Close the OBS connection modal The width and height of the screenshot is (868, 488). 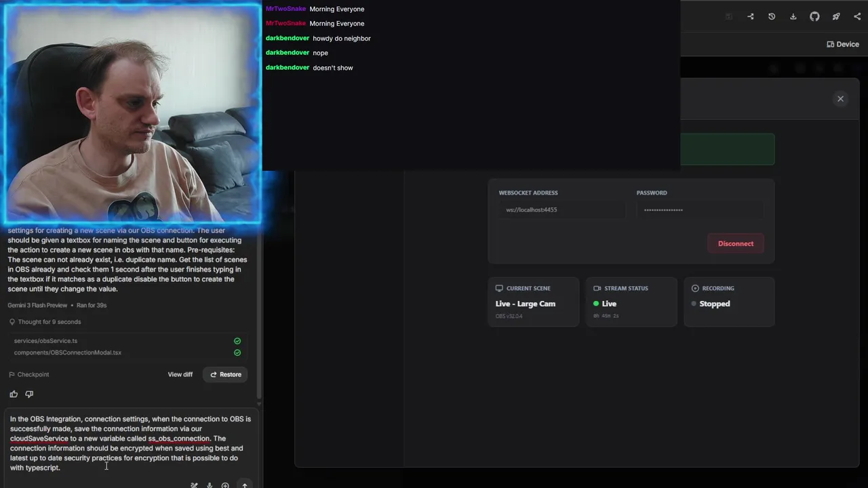click(x=840, y=99)
